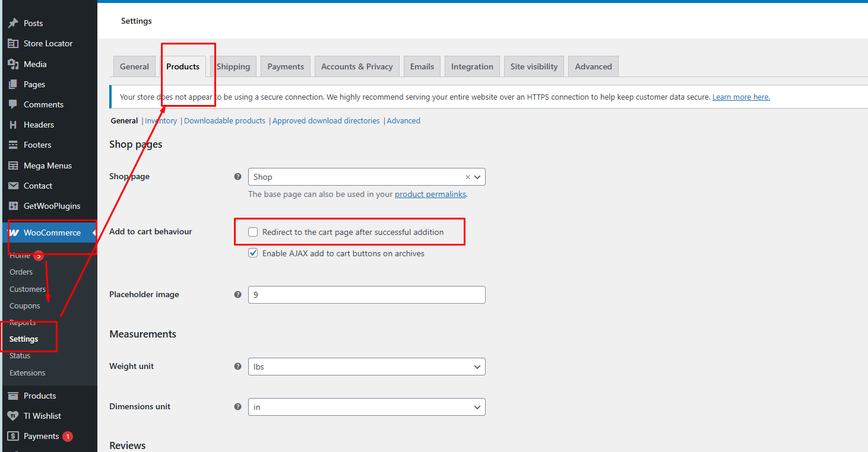Open the Advanced products subsection link
Image resolution: width=868 pixels, height=452 pixels.
(x=404, y=120)
